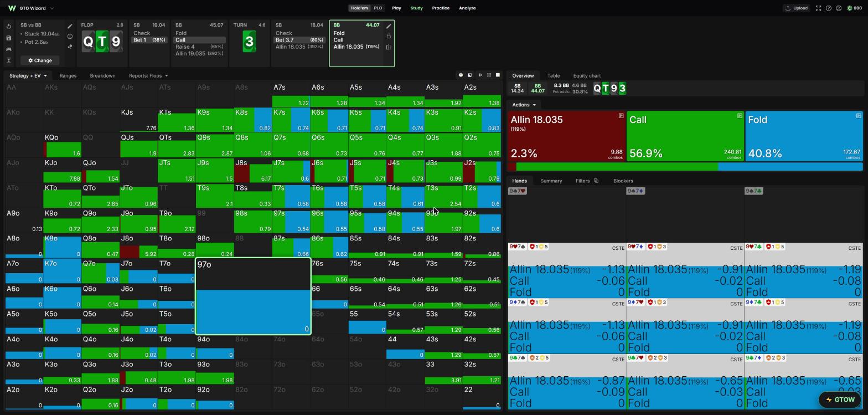Click the reset spot icon
Image resolution: width=868 pixels, height=415 pixels.
[9, 27]
